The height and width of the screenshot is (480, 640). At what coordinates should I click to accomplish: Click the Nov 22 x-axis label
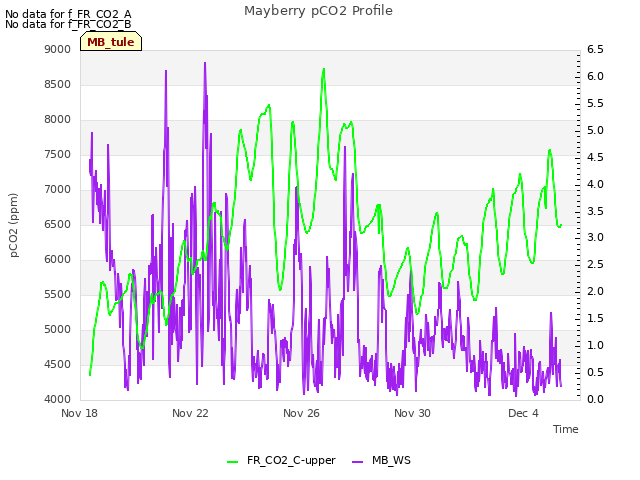(x=190, y=413)
